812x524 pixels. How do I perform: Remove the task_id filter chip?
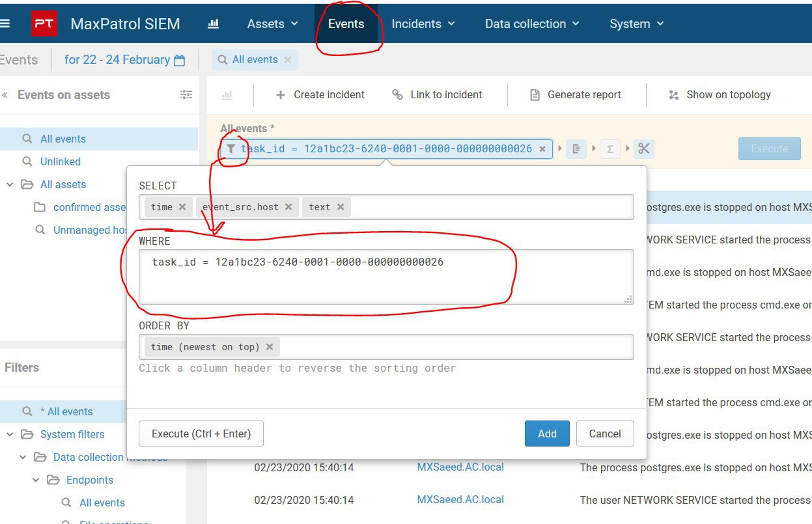(x=542, y=148)
